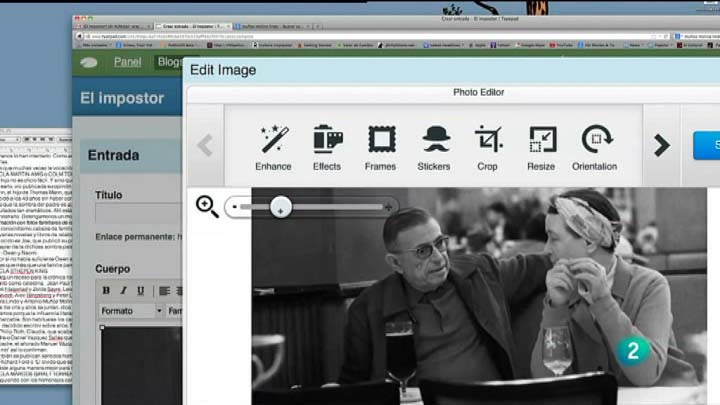
Task: Toggle bold formatting in Cuerpo editor
Action: point(107,291)
